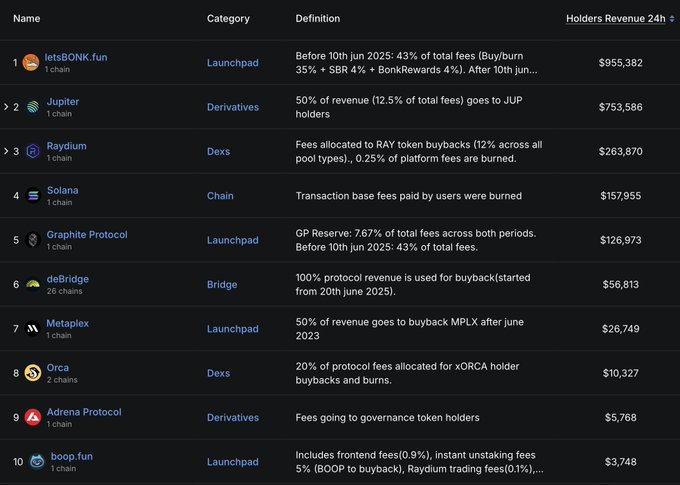Open the deBridge protocol link
Image resolution: width=680 pixels, height=485 pixels.
coord(68,279)
